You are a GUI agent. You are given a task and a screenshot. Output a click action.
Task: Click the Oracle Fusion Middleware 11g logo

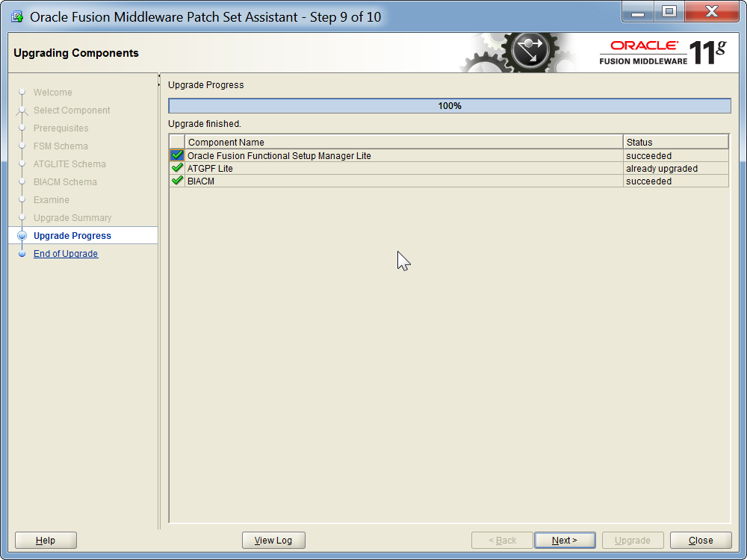[663, 52]
